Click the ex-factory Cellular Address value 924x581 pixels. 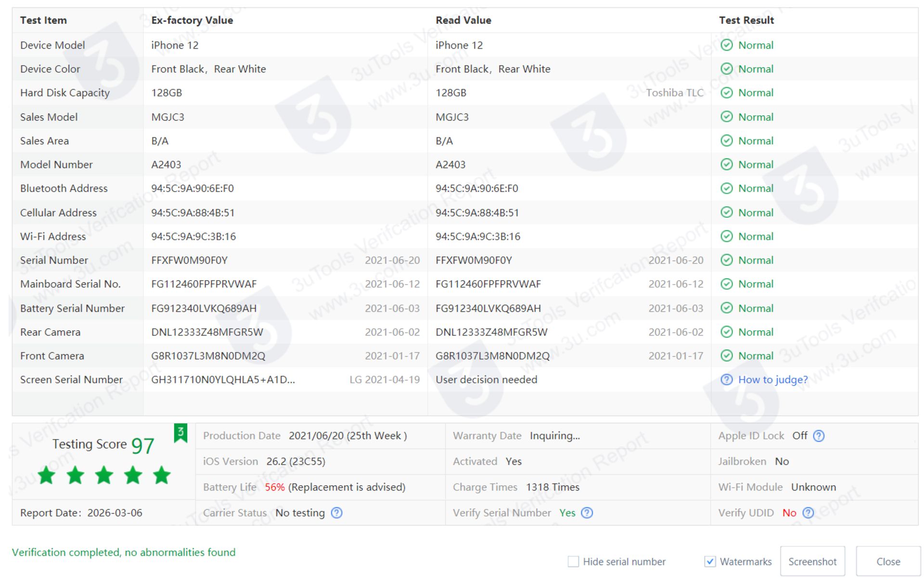coord(193,213)
